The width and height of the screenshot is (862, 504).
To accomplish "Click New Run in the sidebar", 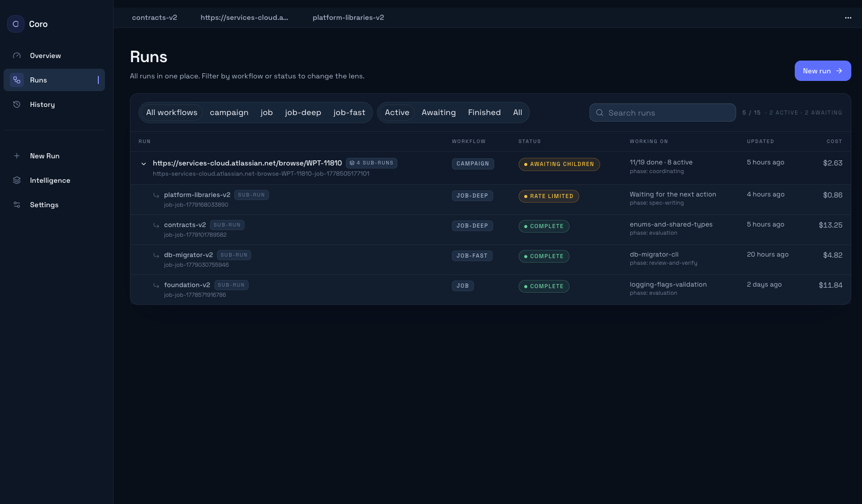I will (54, 156).
